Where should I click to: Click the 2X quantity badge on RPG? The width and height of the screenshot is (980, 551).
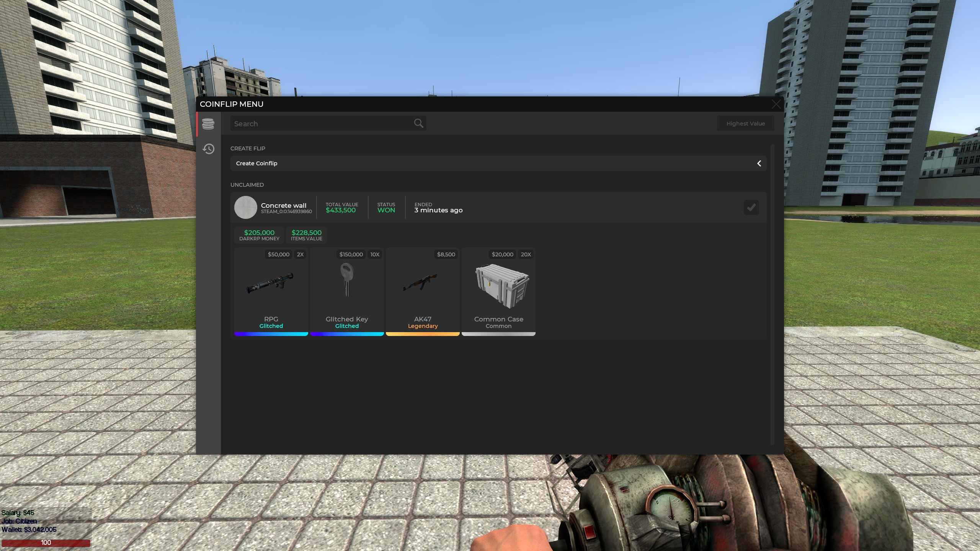click(x=300, y=254)
